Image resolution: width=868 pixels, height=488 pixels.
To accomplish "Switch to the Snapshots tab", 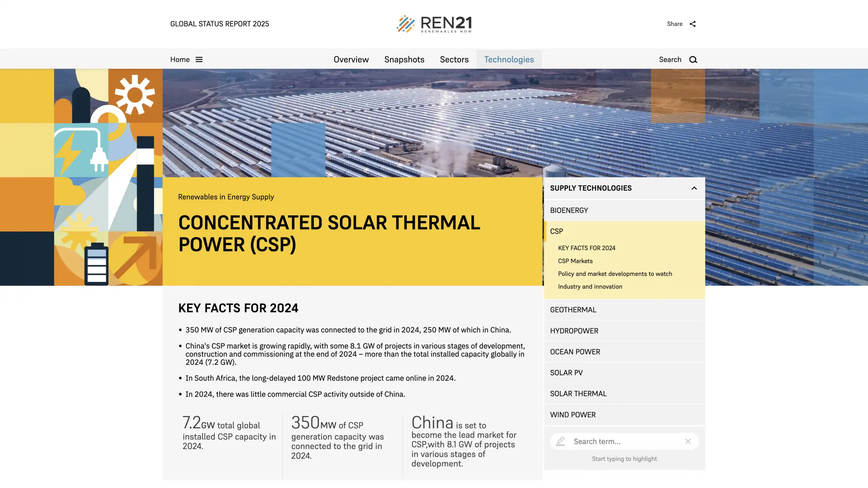I will click(x=404, y=60).
